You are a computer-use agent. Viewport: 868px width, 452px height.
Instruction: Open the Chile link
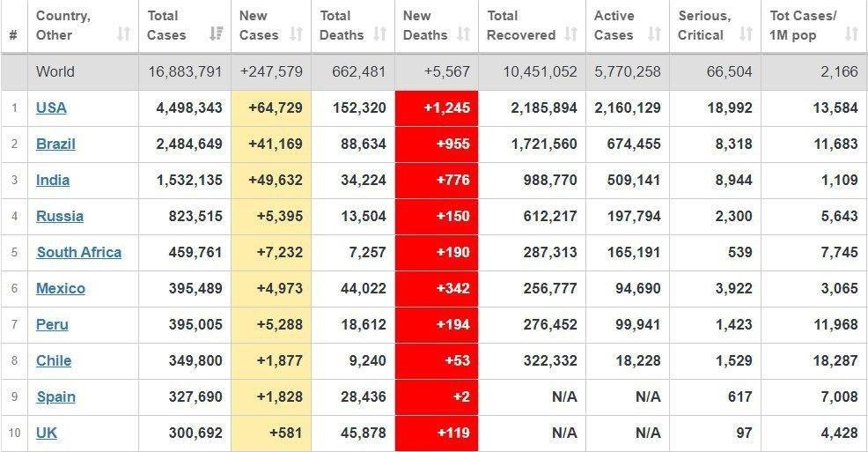(x=54, y=361)
